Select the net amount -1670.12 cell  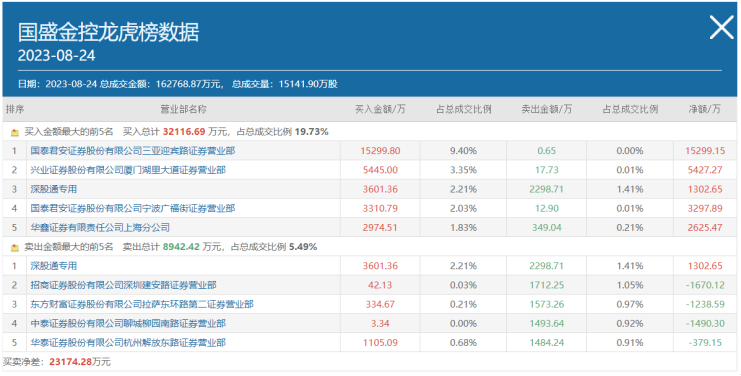coord(705,285)
